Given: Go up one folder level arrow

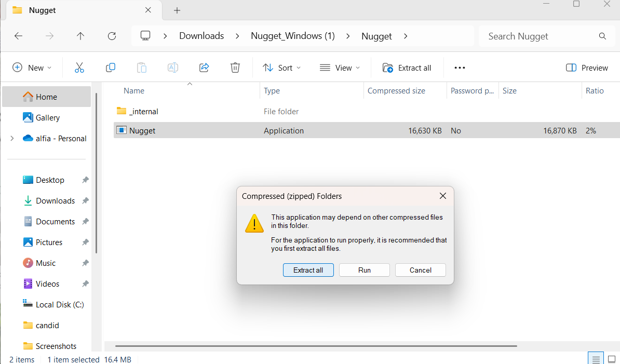Looking at the screenshot, I should pyautogui.click(x=80, y=36).
